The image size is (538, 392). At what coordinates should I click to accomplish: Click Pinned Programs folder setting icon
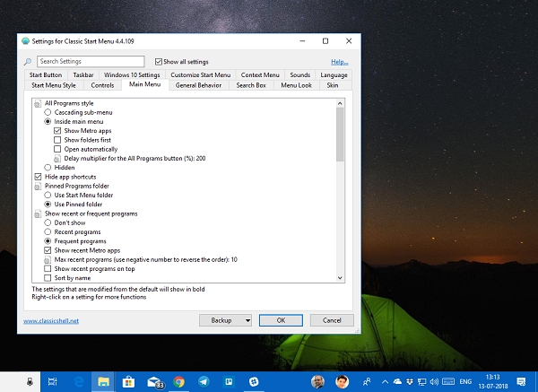(x=38, y=187)
